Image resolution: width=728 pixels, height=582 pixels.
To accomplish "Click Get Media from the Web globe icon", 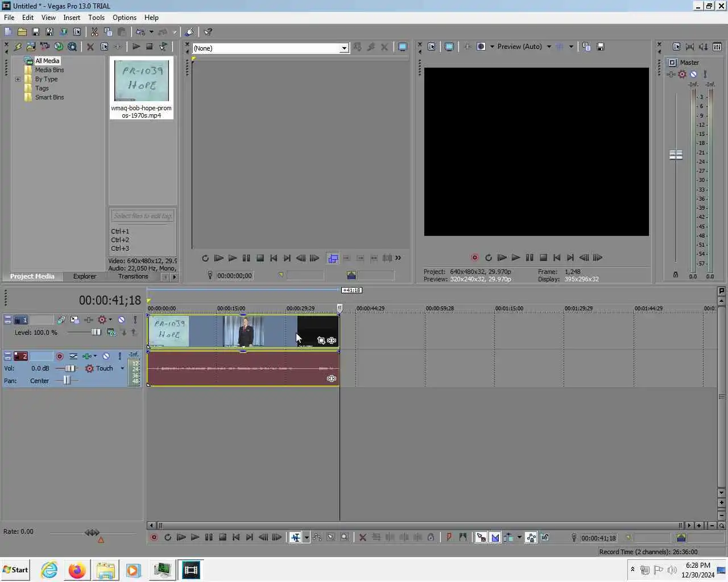I will pyautogui.click(x=58, y=47).
